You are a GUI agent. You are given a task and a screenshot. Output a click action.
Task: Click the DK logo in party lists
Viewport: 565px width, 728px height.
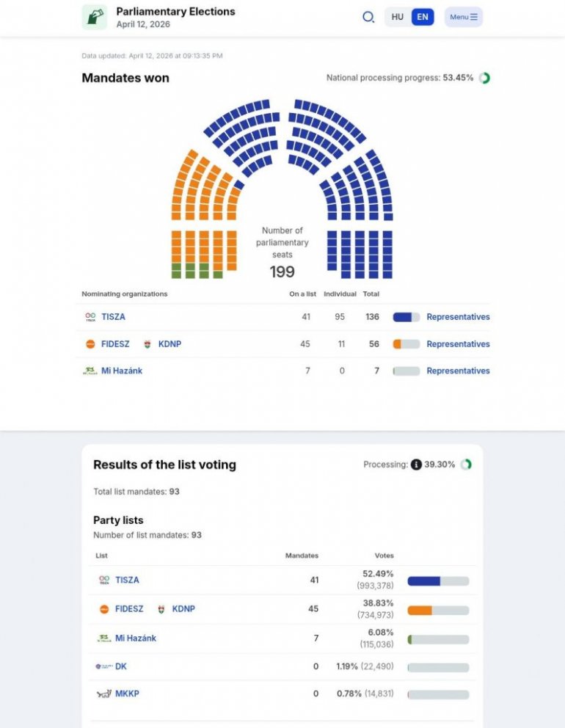(103, 666)
